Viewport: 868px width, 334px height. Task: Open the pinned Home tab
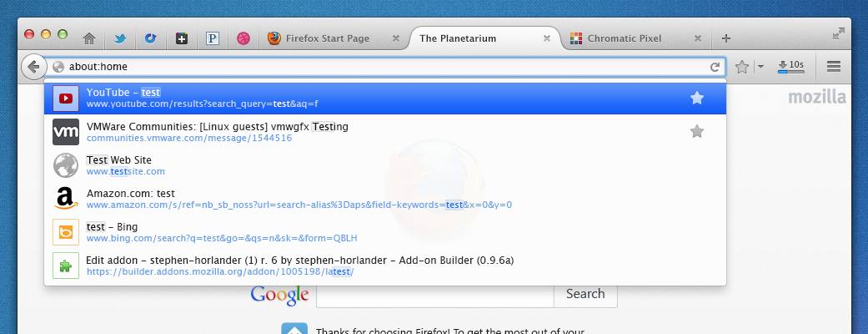pos(89,39)
